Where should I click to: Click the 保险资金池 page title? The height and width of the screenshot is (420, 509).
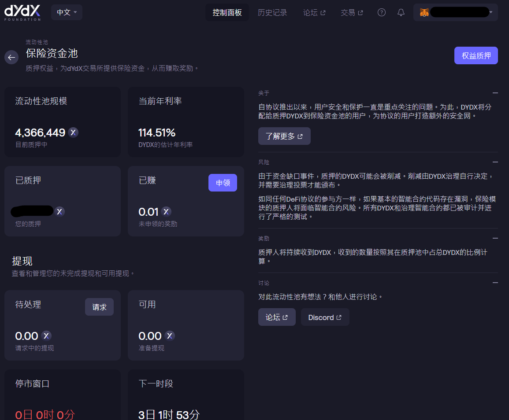pos(52,53)
